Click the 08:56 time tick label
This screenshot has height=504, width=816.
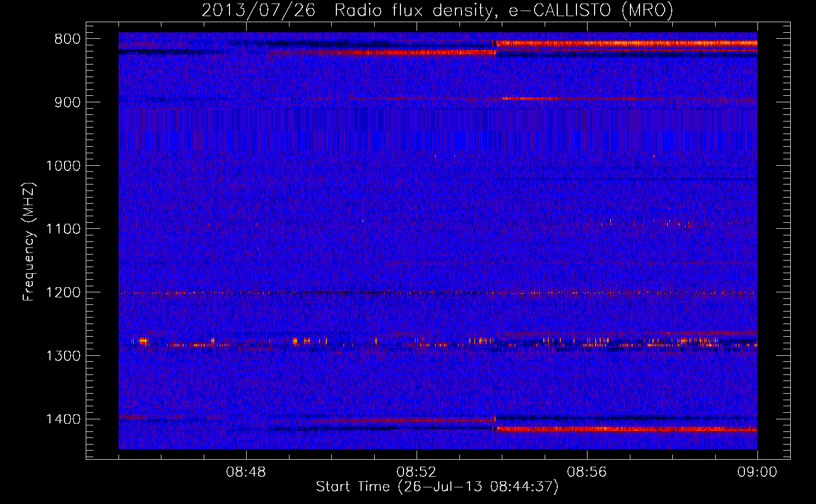tap(587, 472)
